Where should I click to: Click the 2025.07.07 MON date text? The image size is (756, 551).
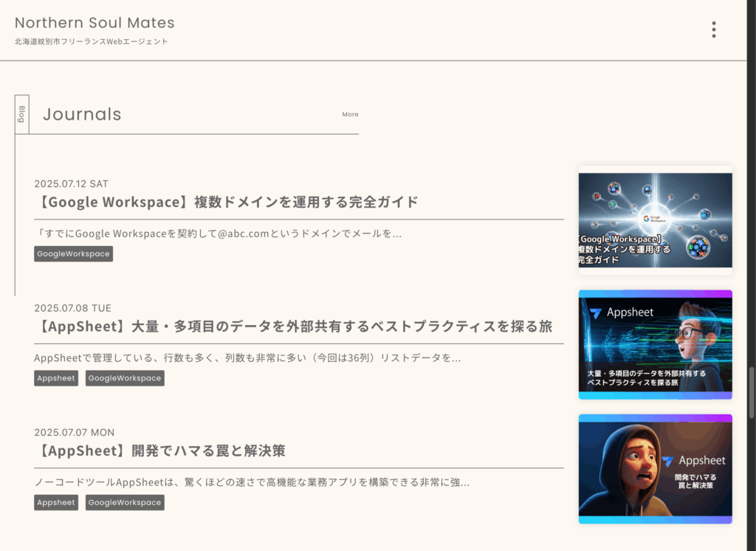tap(75, 432)
